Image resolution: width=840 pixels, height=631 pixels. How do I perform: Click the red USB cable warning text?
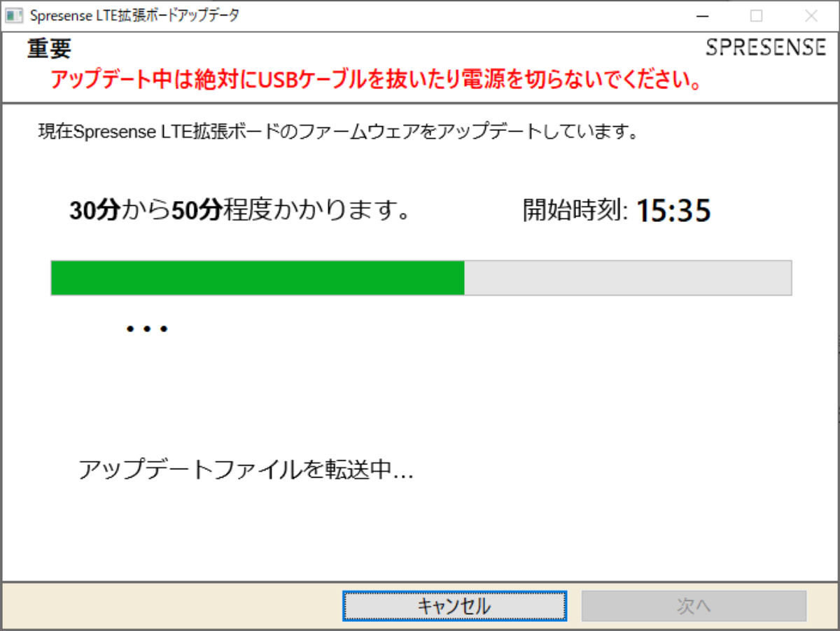(x=377, y=80)
